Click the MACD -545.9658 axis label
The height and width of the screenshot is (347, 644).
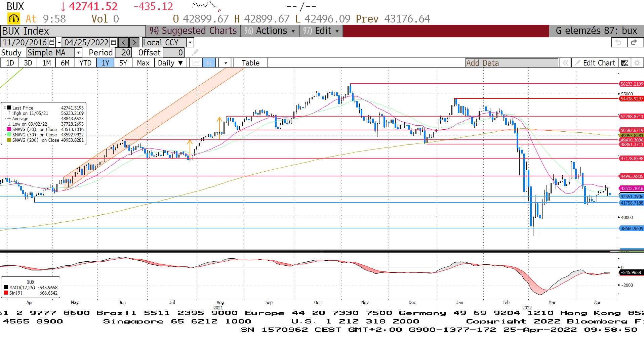[632, 272]
